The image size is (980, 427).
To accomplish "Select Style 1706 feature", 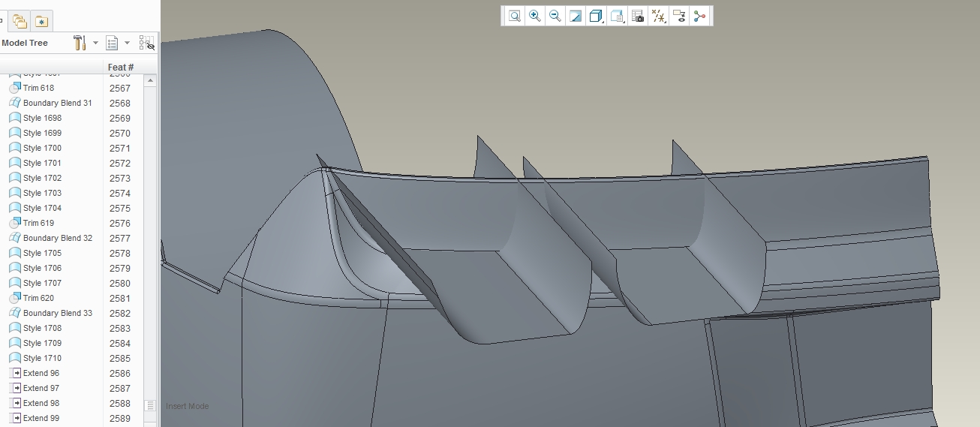I will pos(42,268).
